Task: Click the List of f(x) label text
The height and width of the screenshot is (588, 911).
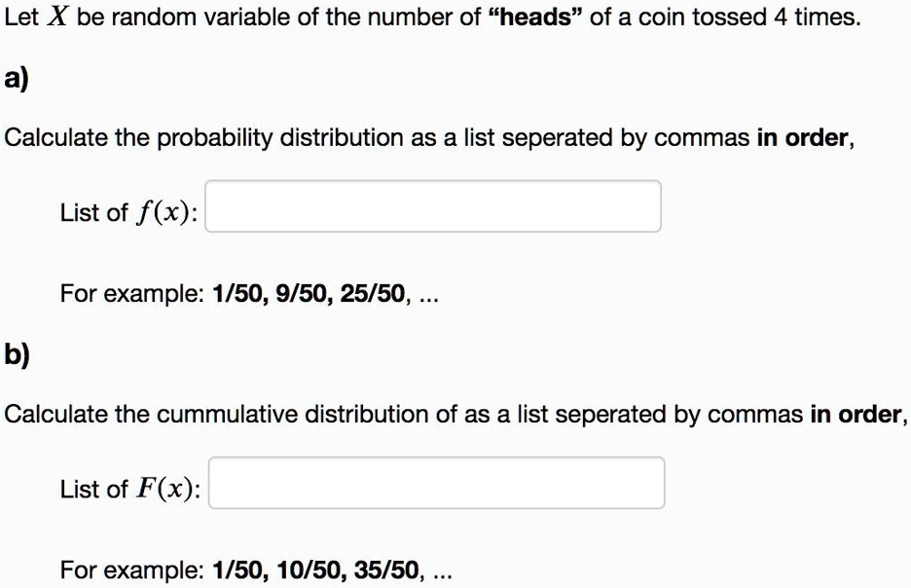Action: [x=127, y=212]
